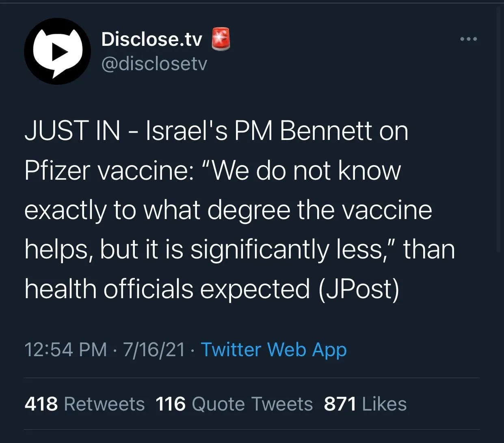Image resolution: width=504 pixels, height=443 pixels.
Task: Click the Disclose.tv display name
Action: click(x=151, y=39)
